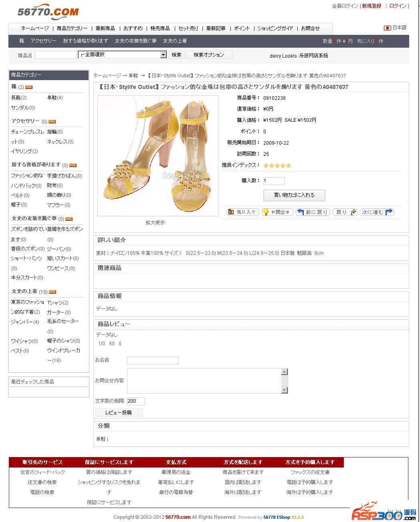420x522 pixels.
Task: Submit the review with レビュー投稿 button
Action: [x=119, y=412]
